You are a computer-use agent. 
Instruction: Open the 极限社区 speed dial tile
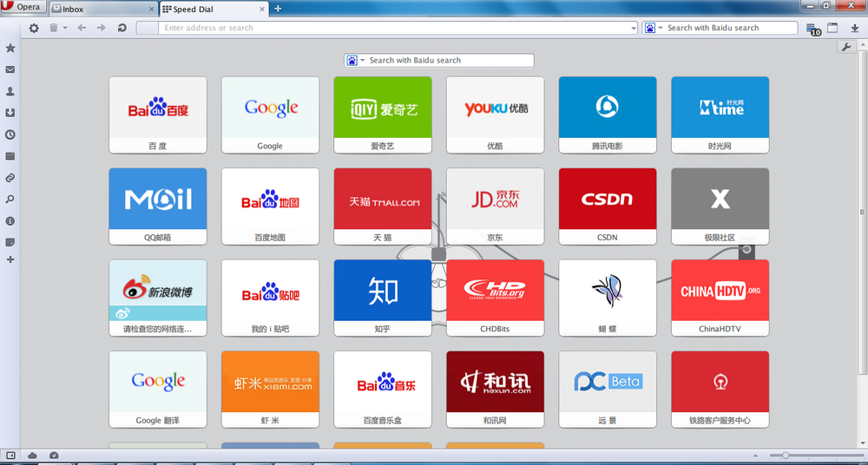(720, 206)
